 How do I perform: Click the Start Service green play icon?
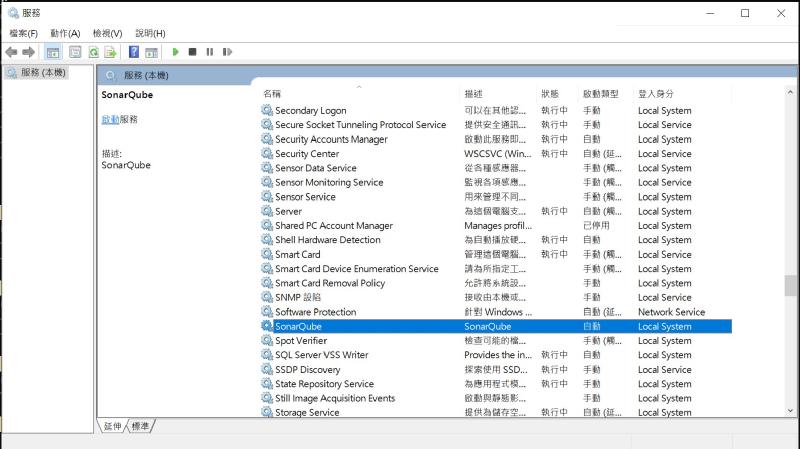pyautogui.click(x=176, y=52)
